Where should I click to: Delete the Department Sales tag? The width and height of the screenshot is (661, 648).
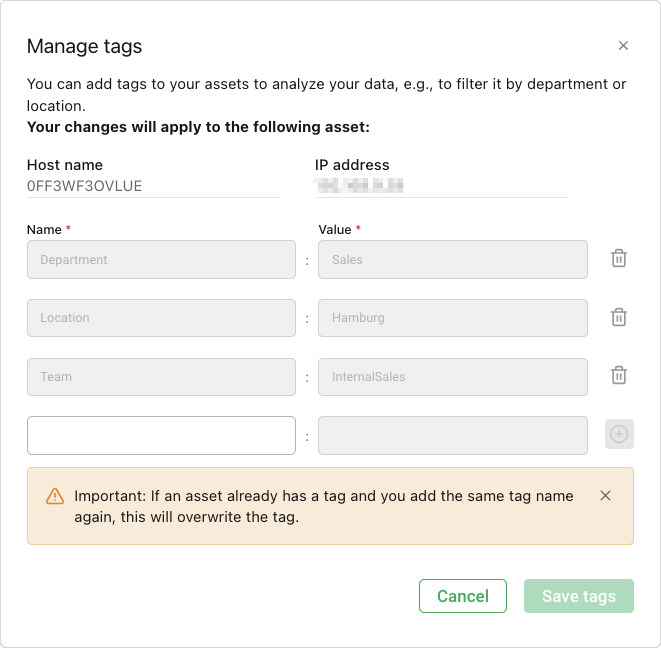click(x=619, y=258)
